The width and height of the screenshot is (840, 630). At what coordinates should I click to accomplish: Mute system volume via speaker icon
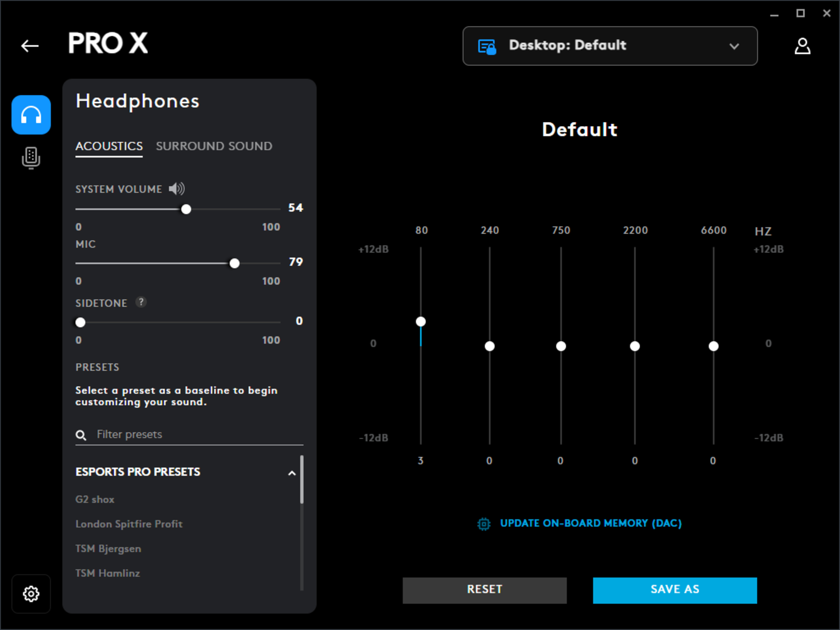pyautogui.click(x=177, y=189)
